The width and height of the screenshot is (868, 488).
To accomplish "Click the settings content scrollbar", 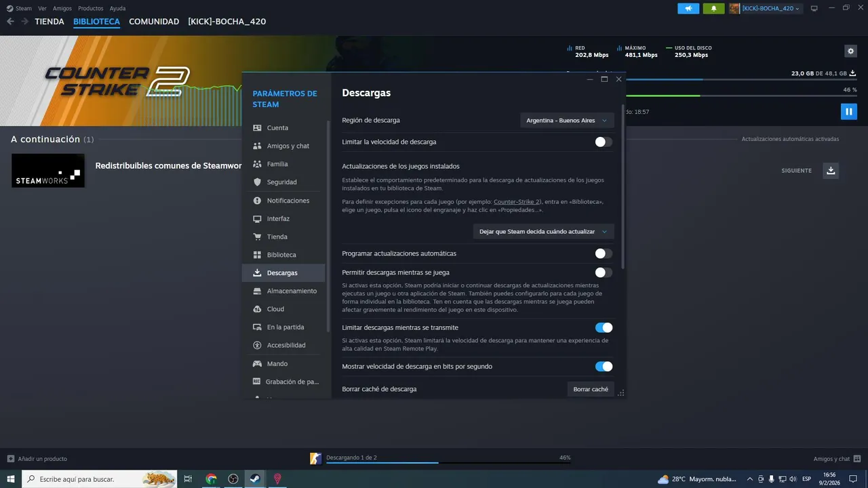I will tap(623, 186).
